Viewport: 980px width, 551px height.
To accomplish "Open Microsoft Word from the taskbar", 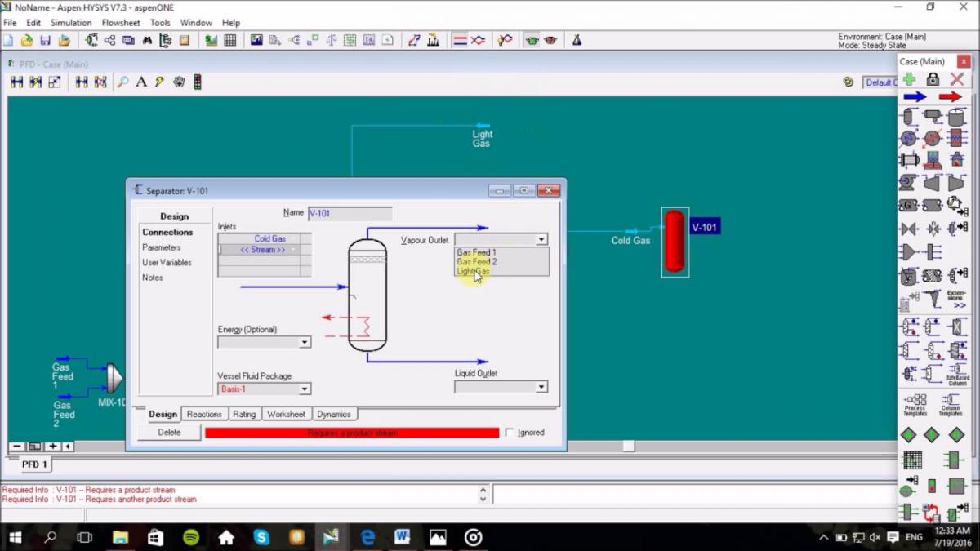I will pyautogui.click(x=402, y=537).
